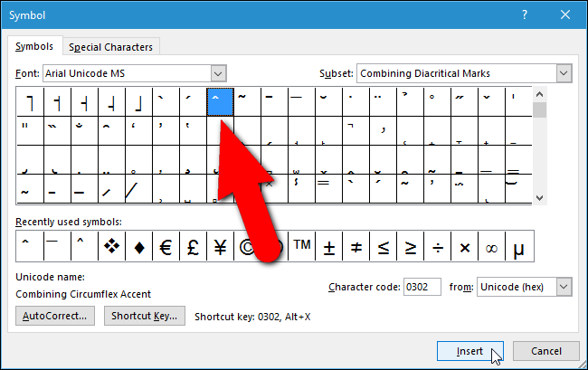
Task: Choose the recently used black diamond ♦
Action: (x=139, y=246)
